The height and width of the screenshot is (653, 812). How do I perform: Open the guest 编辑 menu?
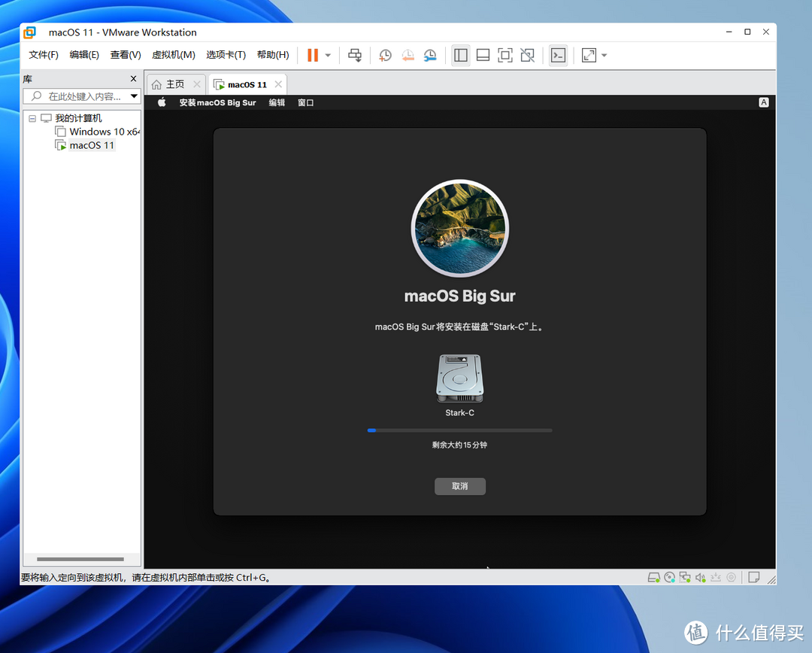(x=277, y=102)
